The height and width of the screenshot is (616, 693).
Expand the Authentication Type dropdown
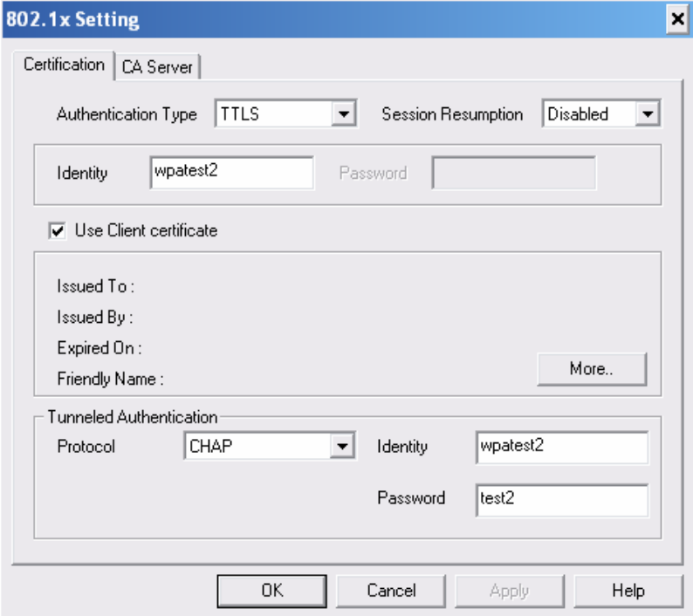pos(274,114)
